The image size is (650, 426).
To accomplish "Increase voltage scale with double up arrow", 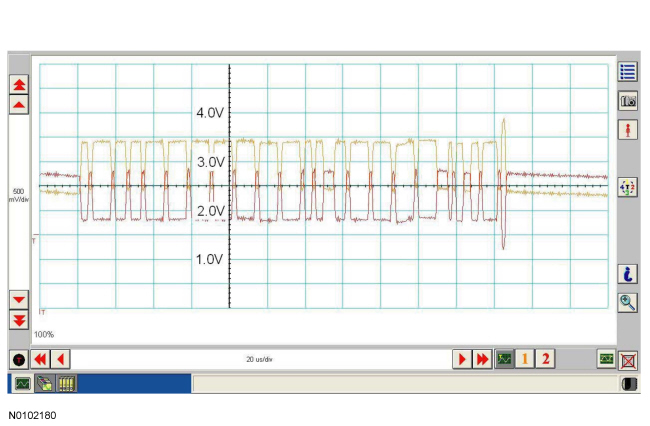I will 19,82.
